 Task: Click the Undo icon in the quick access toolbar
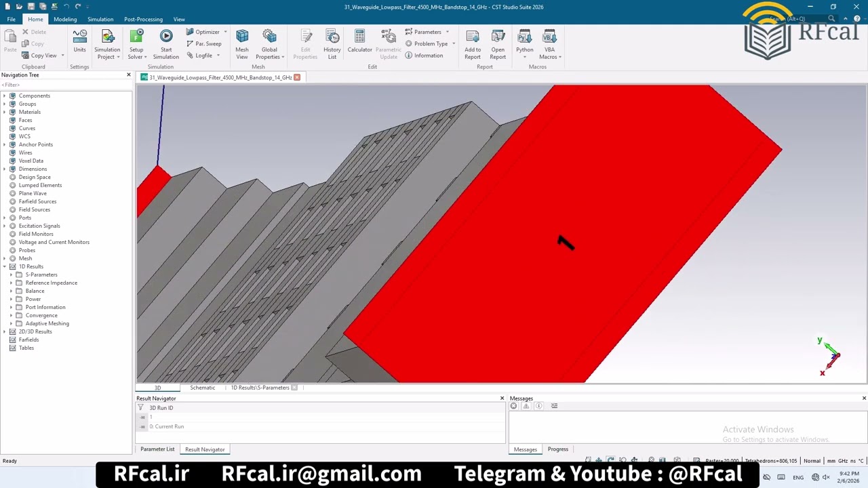coord(66,7)
